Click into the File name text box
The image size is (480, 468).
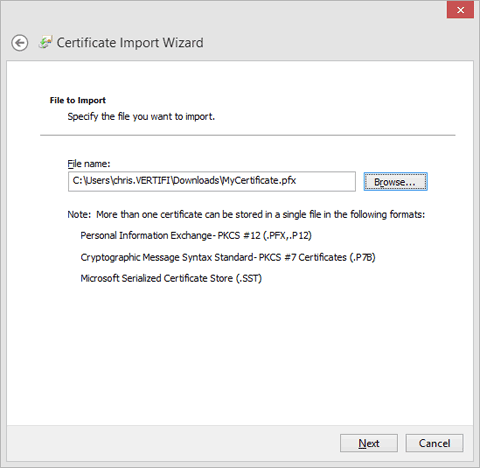click(x=212, y=181)
